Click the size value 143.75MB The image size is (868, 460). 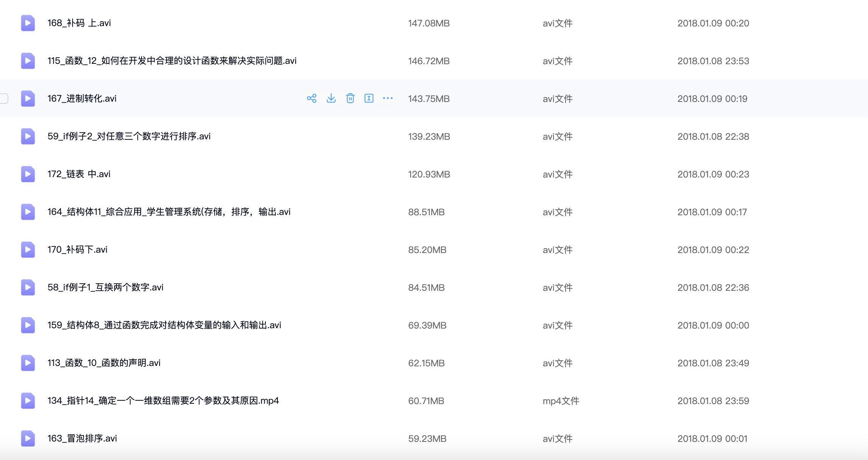pos(429,99)
